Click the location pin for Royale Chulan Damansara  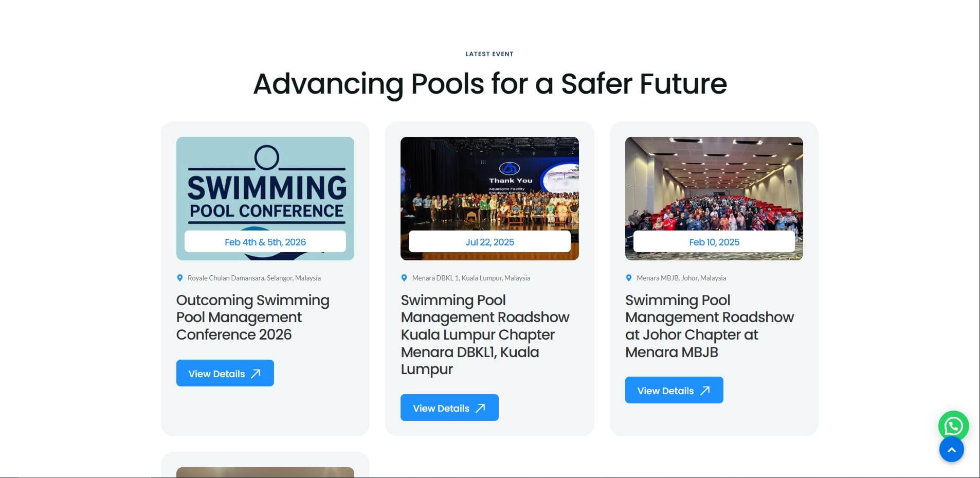[x=180, y=278]
